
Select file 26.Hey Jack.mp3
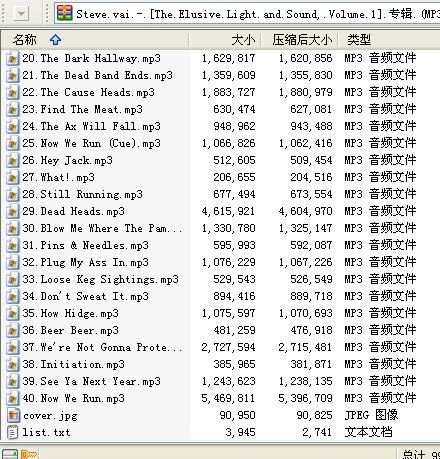68,161
